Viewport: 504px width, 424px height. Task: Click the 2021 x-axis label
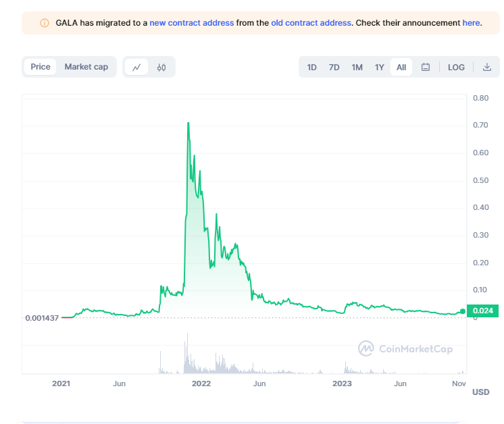point(61,383)
